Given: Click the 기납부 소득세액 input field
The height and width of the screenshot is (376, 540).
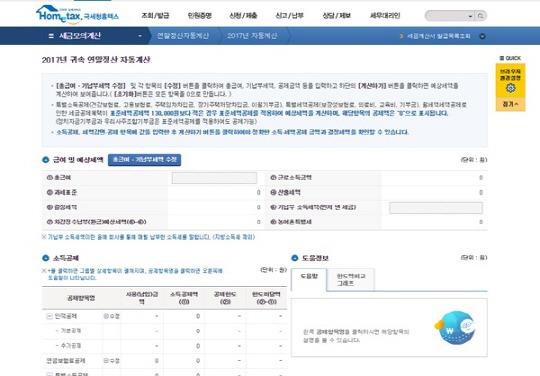Looking at the screenshot, I should (x=436, y=208).
